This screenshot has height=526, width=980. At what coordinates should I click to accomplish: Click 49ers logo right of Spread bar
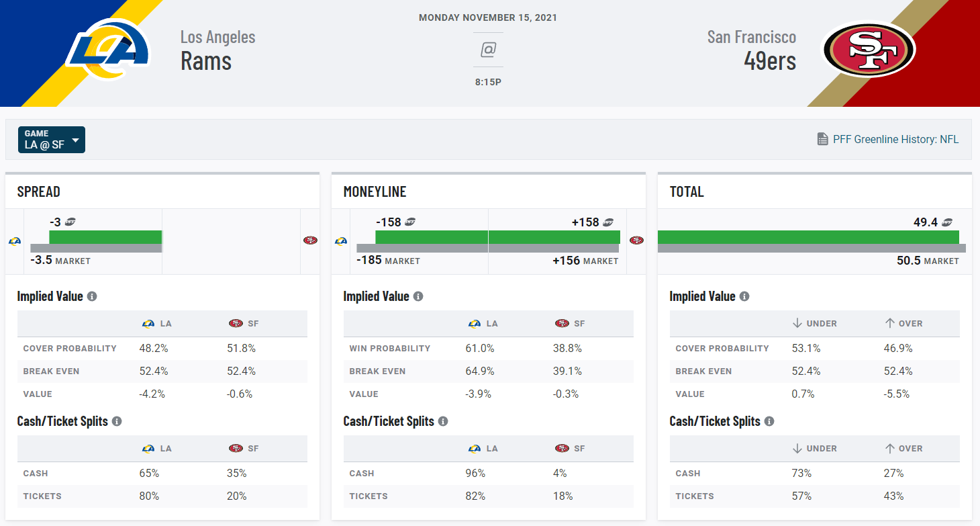click(310, 240)
